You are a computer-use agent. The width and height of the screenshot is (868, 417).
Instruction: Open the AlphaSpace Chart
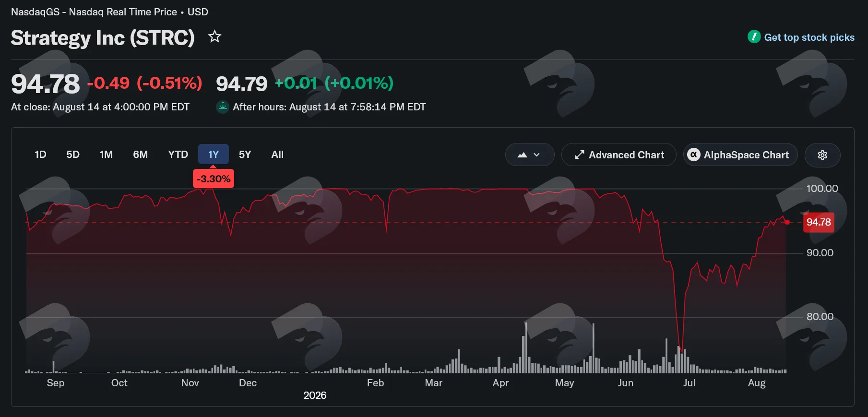740,155
